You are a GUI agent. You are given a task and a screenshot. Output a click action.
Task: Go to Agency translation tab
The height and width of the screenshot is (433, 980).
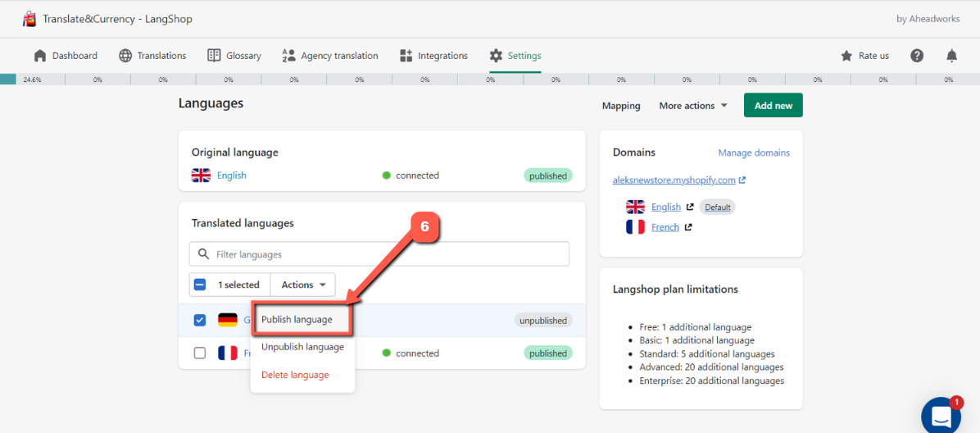click(x=330, y=56)
